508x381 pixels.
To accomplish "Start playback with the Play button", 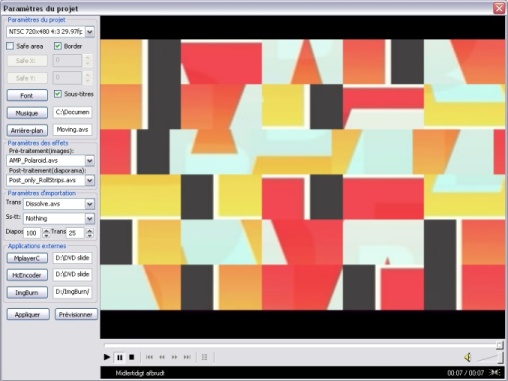I will point(107,357).
